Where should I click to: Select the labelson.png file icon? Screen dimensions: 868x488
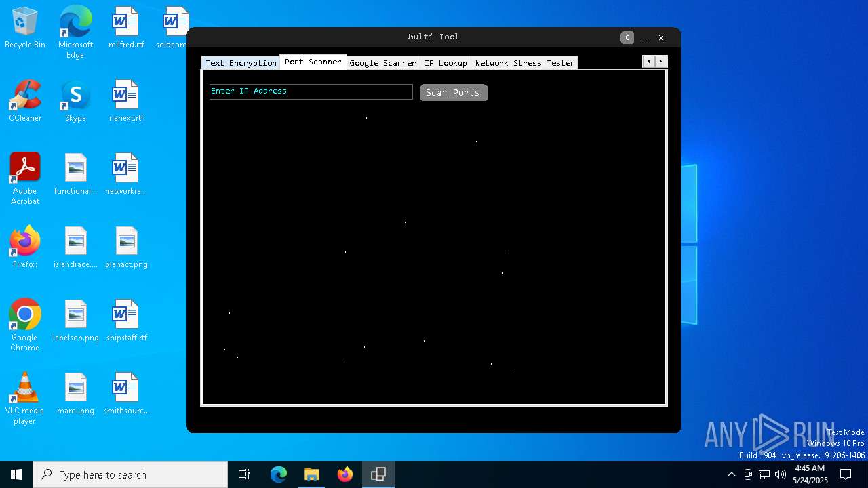click(75, 321)
